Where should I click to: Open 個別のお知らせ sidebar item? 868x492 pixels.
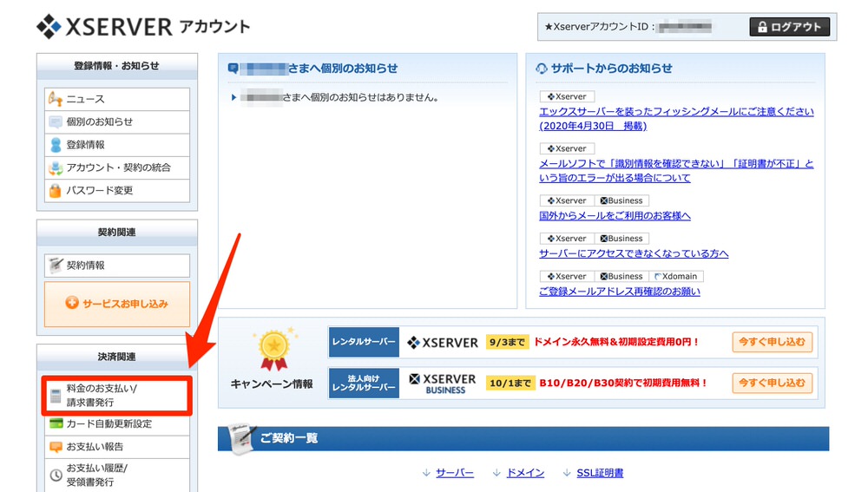coord(117,121)
